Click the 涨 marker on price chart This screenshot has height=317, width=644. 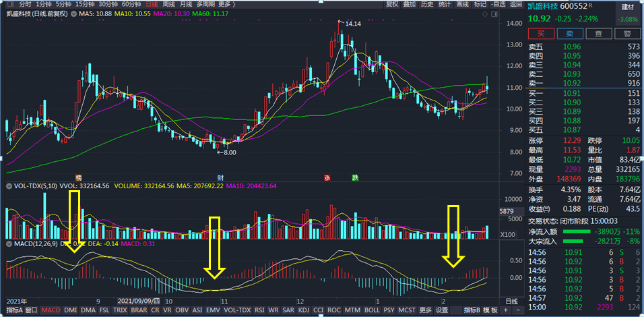[x=327, y=178]
